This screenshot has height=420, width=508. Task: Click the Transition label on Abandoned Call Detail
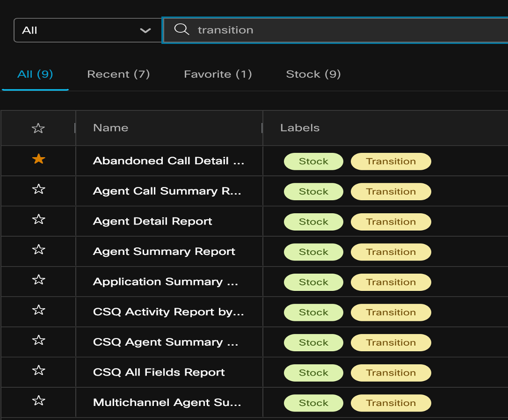click(391, 161)
